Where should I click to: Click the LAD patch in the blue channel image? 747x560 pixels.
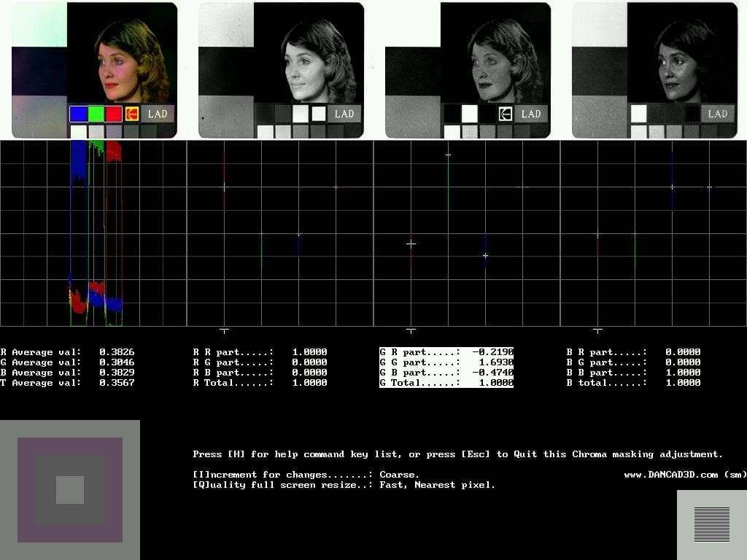718,114
